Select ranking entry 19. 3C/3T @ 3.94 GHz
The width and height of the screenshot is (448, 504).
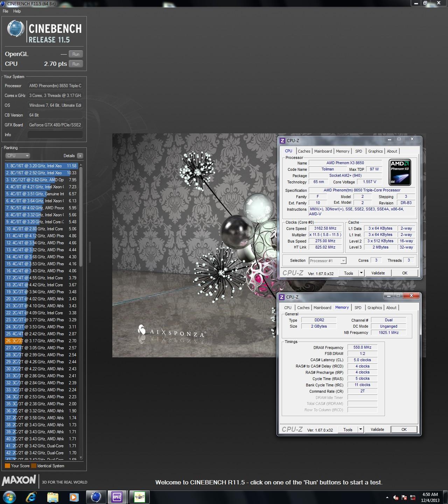tap(41, 292)
